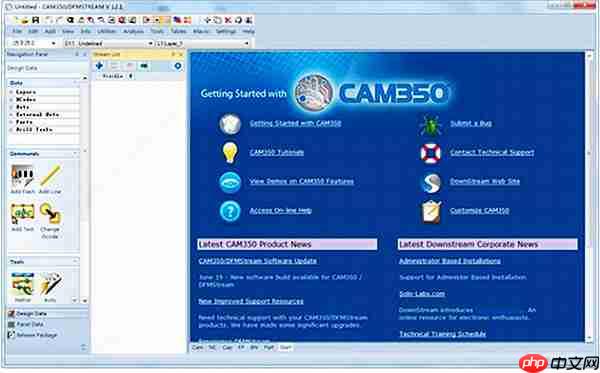
Task: Expand the DCodes tree node
Action: pos(11,99)
